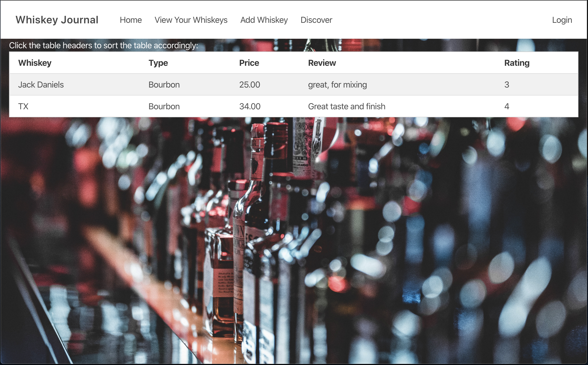Sort table by Price header
Image resolution: width=588 pixels, height=365 pixels.
[x=249, y=63]
